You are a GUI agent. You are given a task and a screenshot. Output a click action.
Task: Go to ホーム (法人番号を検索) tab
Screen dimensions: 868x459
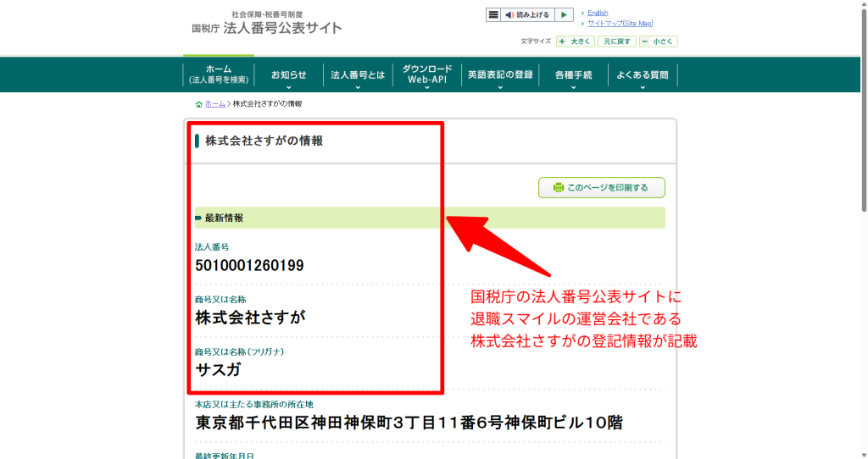click(219, 75)
